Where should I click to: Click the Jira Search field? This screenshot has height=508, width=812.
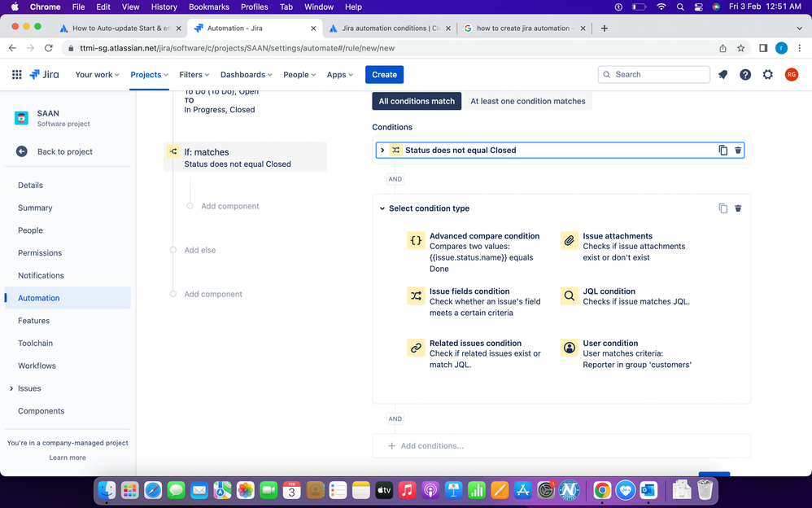tap(653, 75)
